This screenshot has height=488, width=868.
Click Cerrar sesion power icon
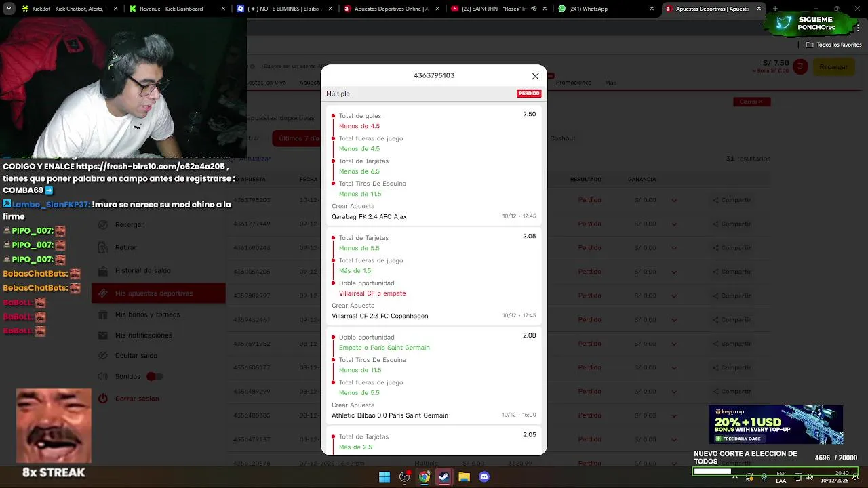[x=103, y=399]
